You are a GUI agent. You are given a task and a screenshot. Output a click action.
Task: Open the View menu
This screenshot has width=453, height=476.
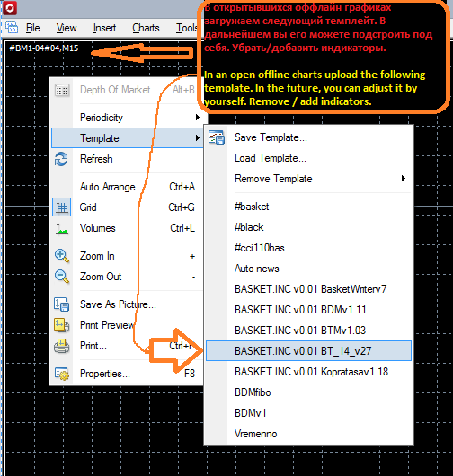coord(67,28)
